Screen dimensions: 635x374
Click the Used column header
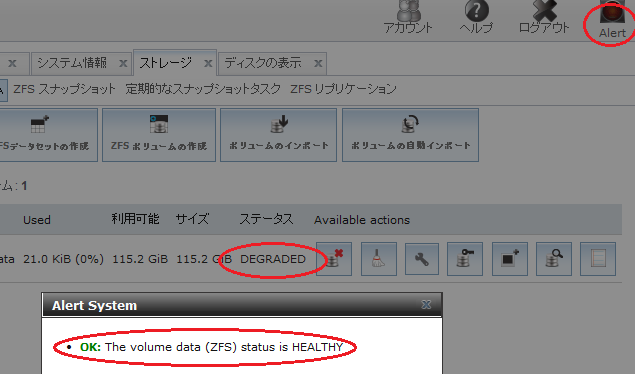pos(37,220)
